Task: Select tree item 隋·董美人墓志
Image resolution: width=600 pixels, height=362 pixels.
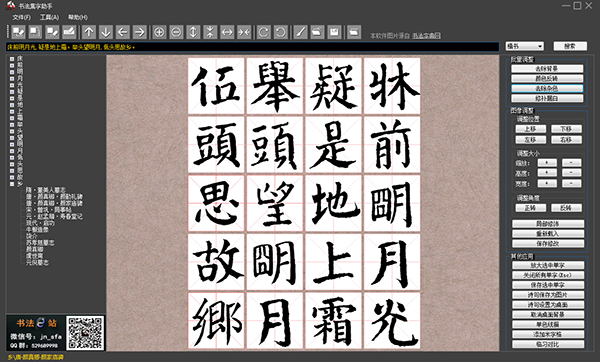Action: [46, 190]
